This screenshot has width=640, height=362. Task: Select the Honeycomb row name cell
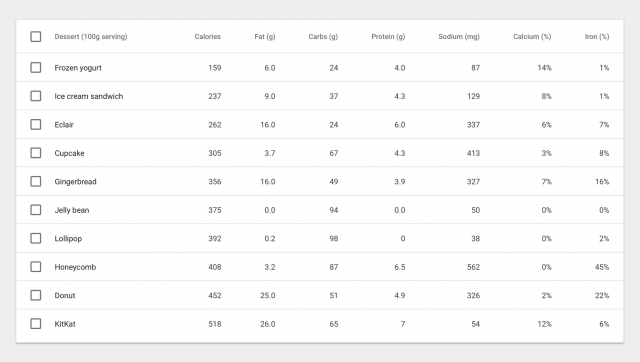[x=75, y=267]
